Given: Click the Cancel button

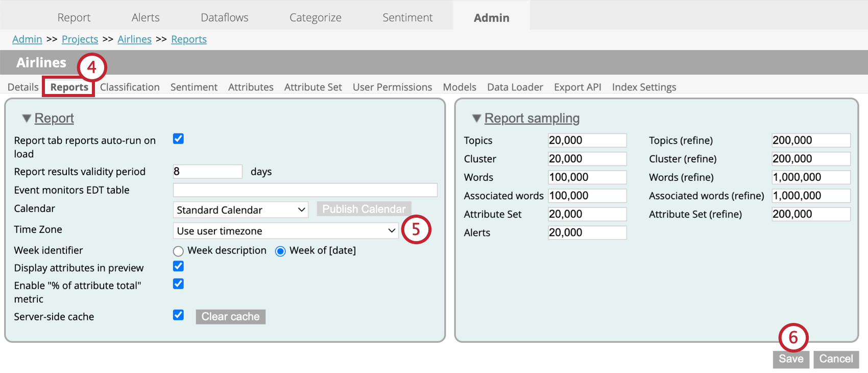Looking at the screenshot, I should pyautogui.click(x=836, y=359).
